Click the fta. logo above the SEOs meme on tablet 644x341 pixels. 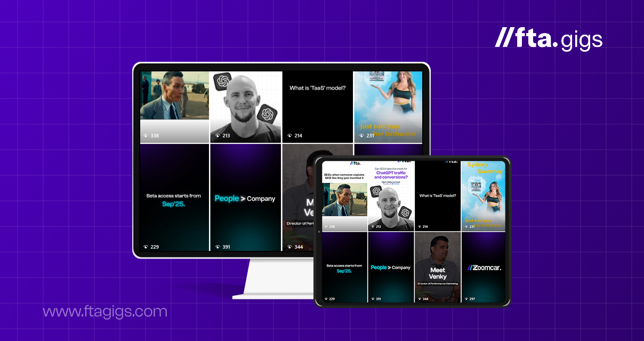click(355, 163)
